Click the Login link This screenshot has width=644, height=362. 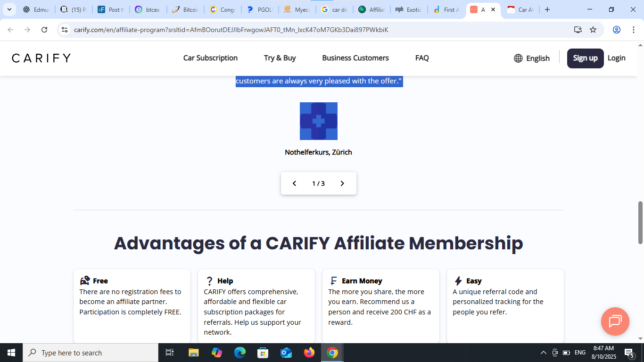(616, 58)
